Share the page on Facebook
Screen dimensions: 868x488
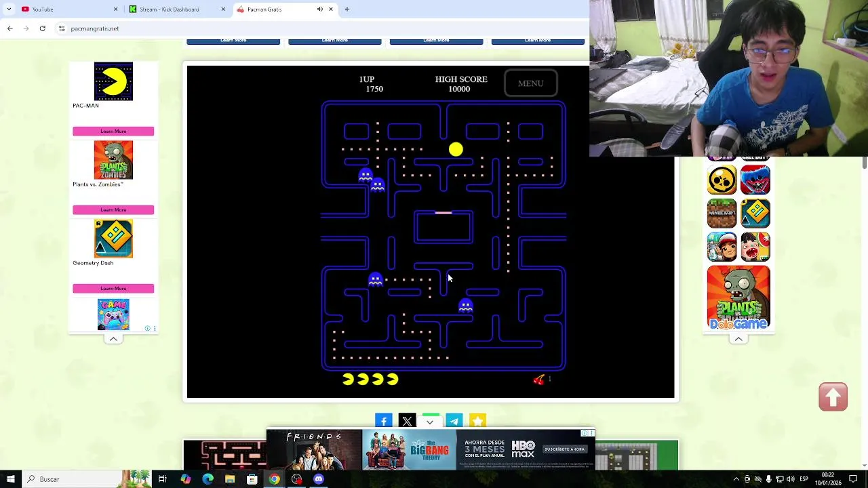[383, 421]
